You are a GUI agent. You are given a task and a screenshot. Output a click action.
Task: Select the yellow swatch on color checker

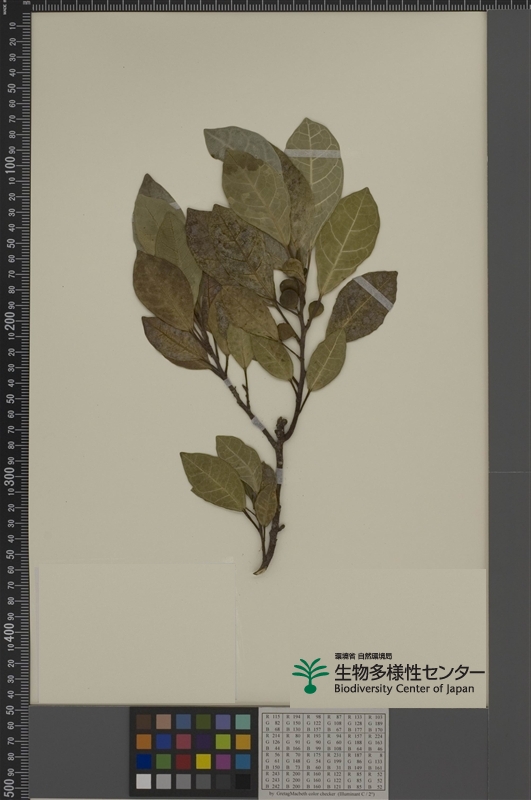tap(204, 761)
